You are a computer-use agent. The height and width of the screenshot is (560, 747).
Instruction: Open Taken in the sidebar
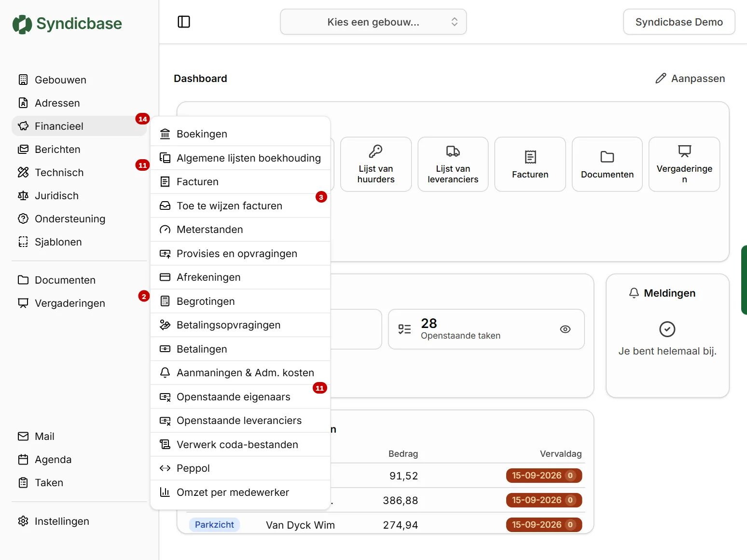pyautogui.click(x=79, y=482)
